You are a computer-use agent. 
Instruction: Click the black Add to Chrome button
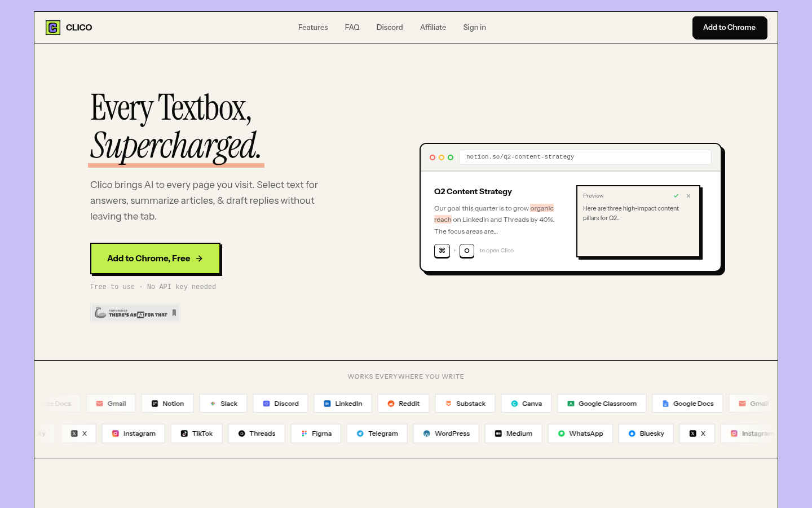tap(729, 28)
